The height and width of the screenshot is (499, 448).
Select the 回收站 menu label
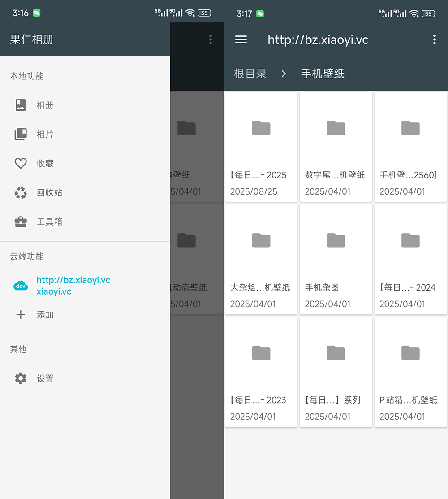[x=49, y=192]
